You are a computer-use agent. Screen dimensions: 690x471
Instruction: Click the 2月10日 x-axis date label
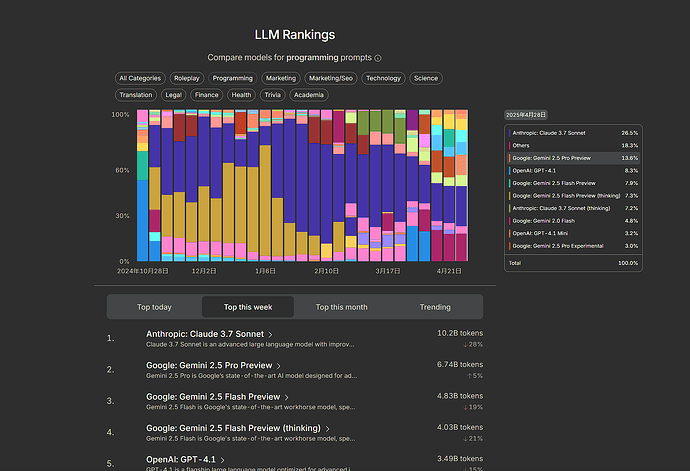point(327,271)
